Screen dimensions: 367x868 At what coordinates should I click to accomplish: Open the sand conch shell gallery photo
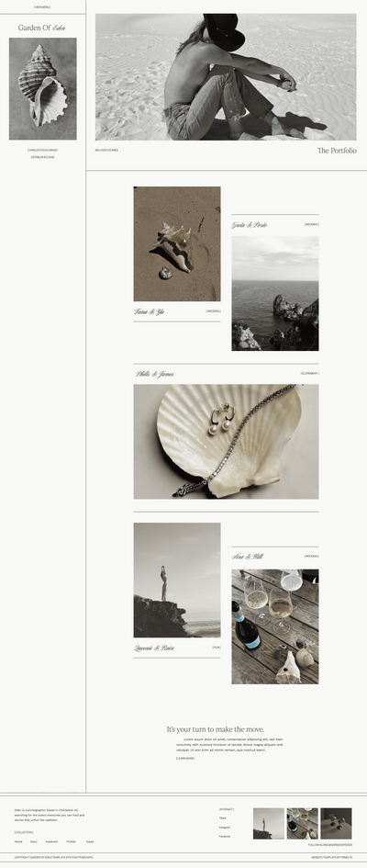[177, 243]
